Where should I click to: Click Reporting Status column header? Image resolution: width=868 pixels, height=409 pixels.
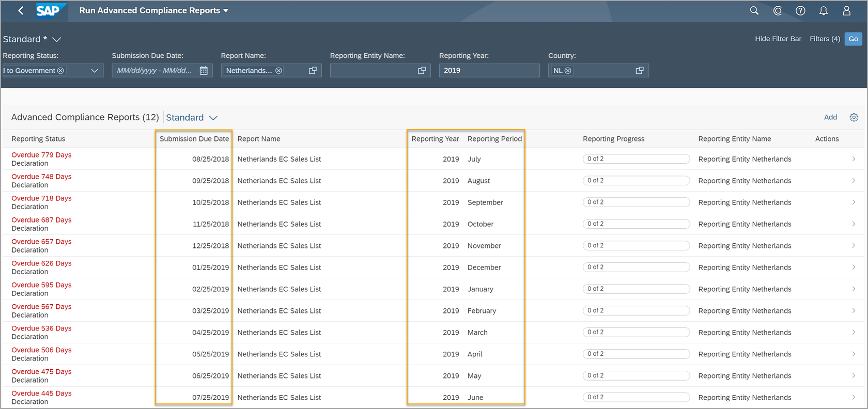(x=38, y=139)
